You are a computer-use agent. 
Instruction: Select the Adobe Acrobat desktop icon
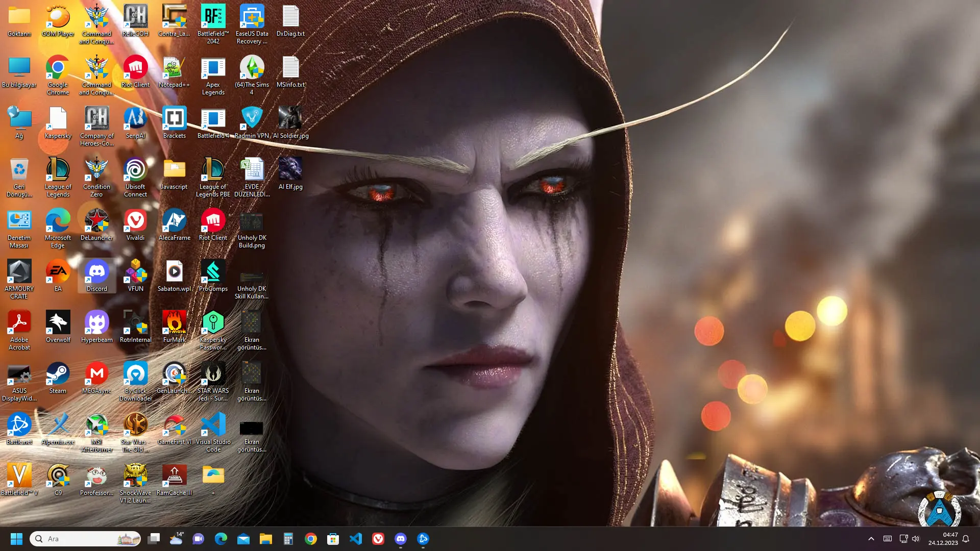coord(19,330)
